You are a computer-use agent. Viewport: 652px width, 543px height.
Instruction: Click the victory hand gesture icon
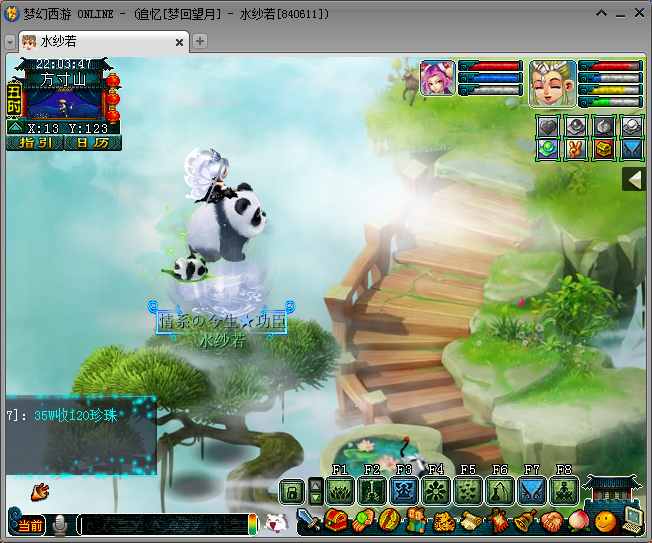coord(575,149)
